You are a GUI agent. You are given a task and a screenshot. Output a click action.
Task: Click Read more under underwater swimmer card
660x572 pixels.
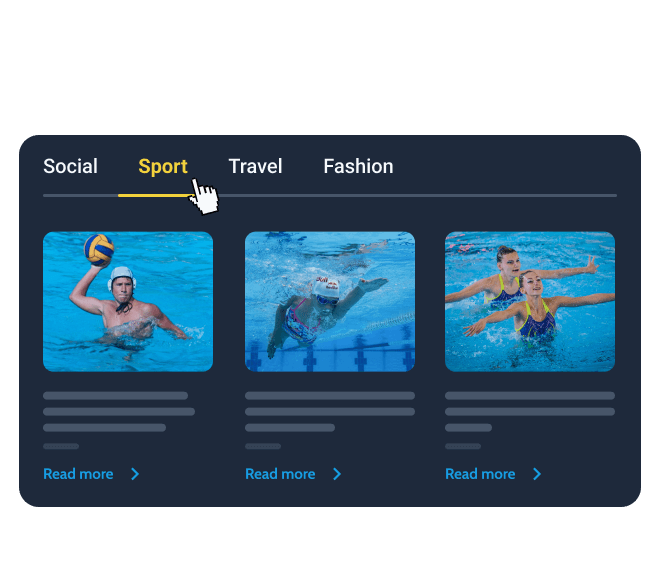pyautogui.click(x=280, y=474)
